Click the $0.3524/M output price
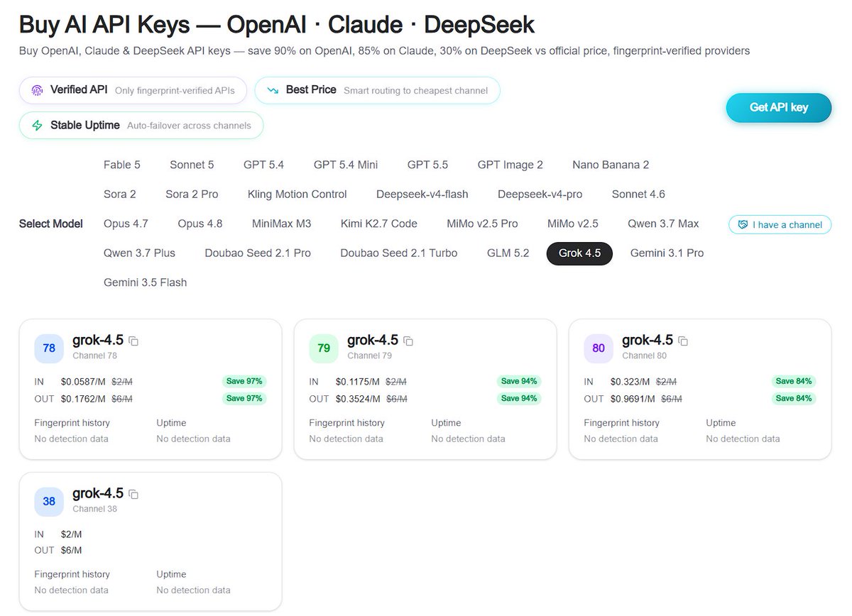The height and width of the screenshot is (616, 852). click(358, 399)
